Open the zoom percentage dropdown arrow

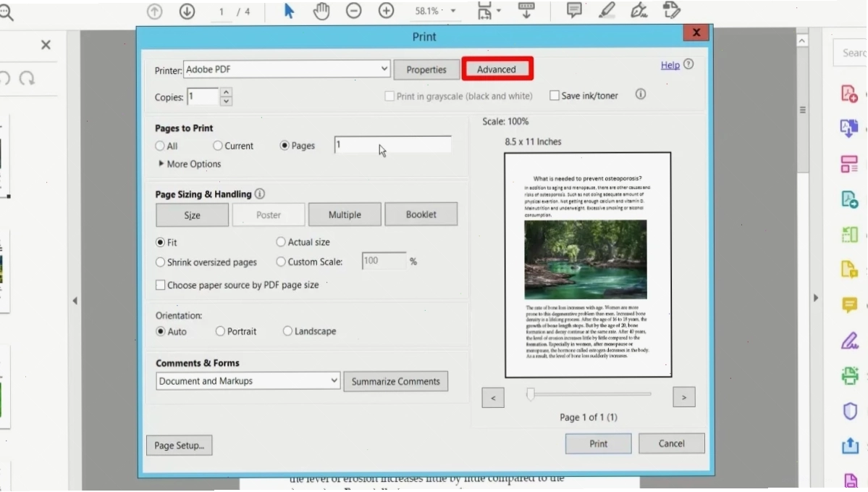(x=452, y=11)
